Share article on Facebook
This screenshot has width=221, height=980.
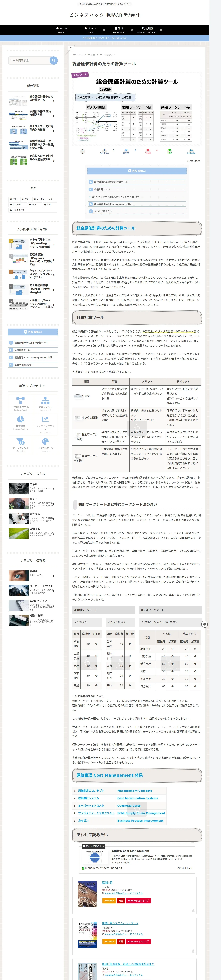point(104,151)
